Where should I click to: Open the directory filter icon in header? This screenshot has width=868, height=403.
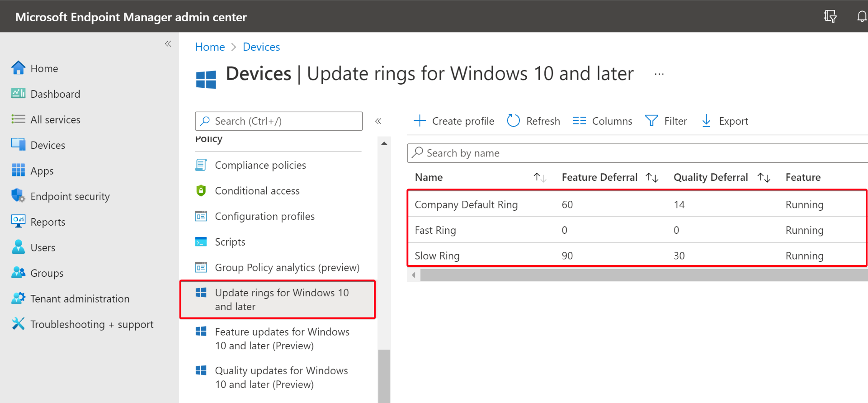click(830, 16)
